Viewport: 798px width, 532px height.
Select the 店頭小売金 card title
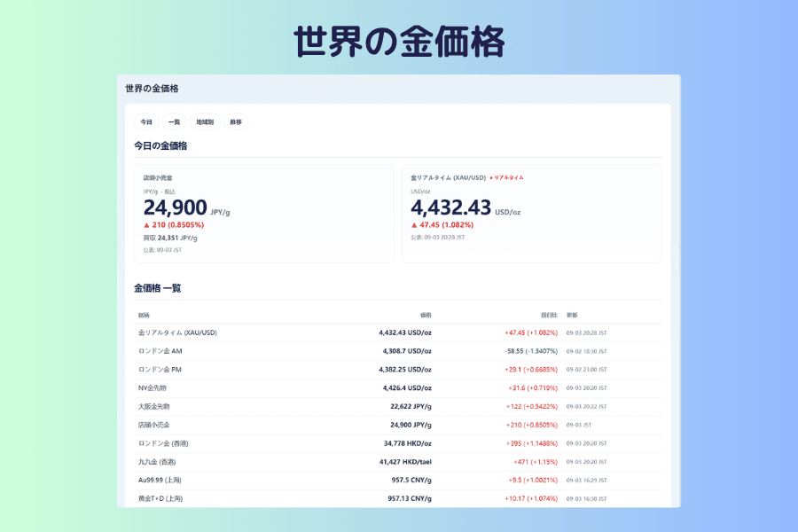point(158,178)
